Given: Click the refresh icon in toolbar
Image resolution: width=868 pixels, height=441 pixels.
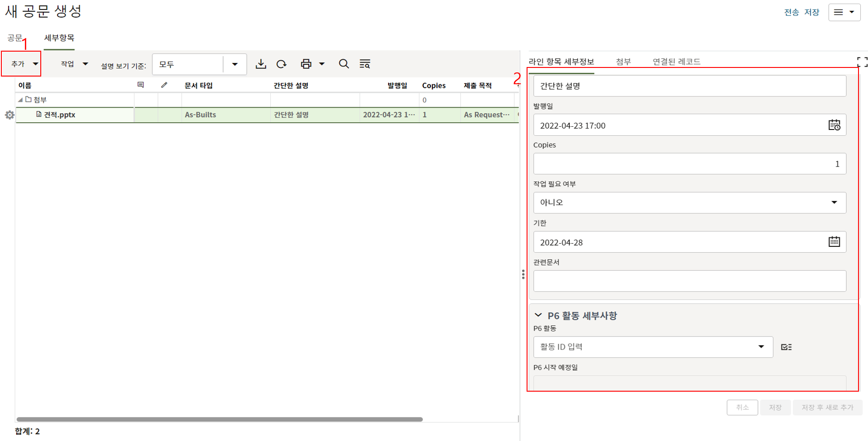Looking at the screenshot, I should click(282, 64).
